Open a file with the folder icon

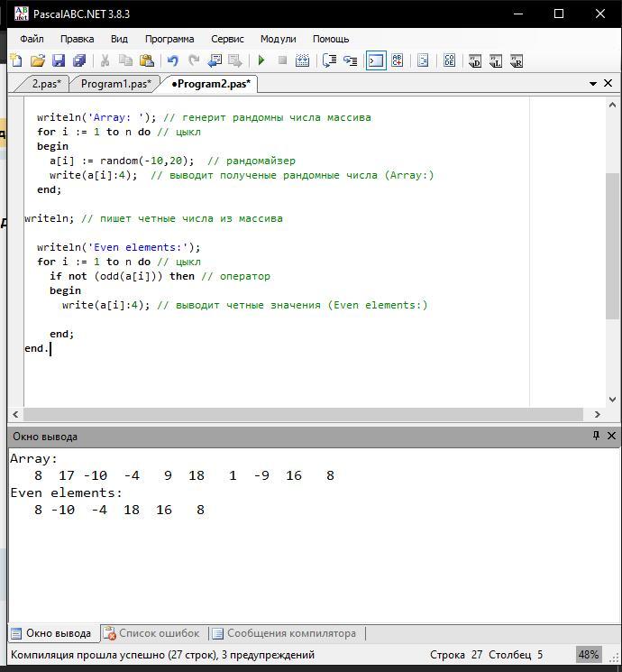pos(37,61)
